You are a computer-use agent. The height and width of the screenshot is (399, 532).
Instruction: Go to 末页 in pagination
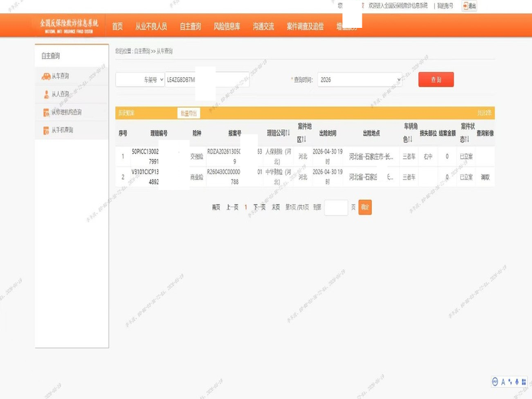(275, 207)
